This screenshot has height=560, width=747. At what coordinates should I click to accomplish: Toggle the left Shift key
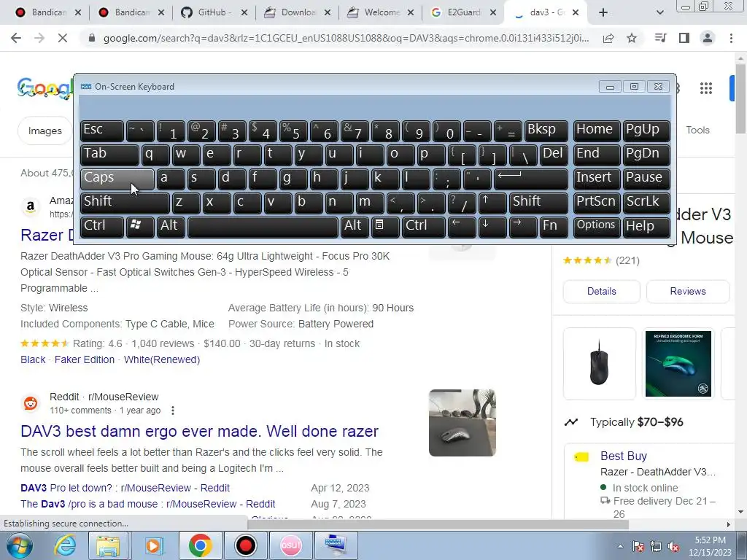click(125, 203)
